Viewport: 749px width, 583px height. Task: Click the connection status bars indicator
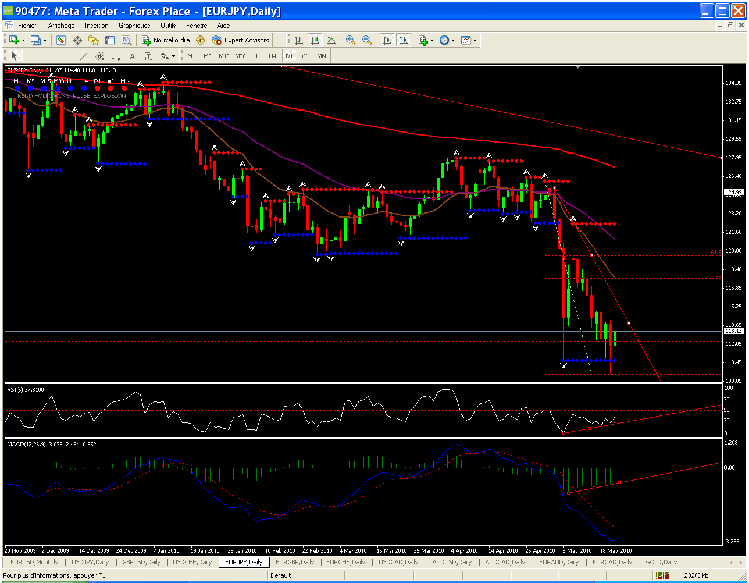point(663,575)
